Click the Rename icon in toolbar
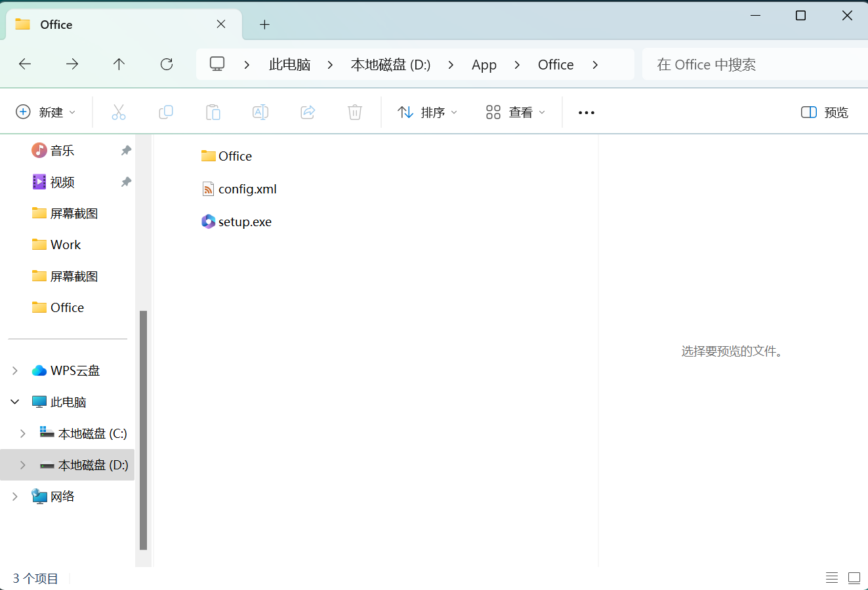 coord(260,112)
